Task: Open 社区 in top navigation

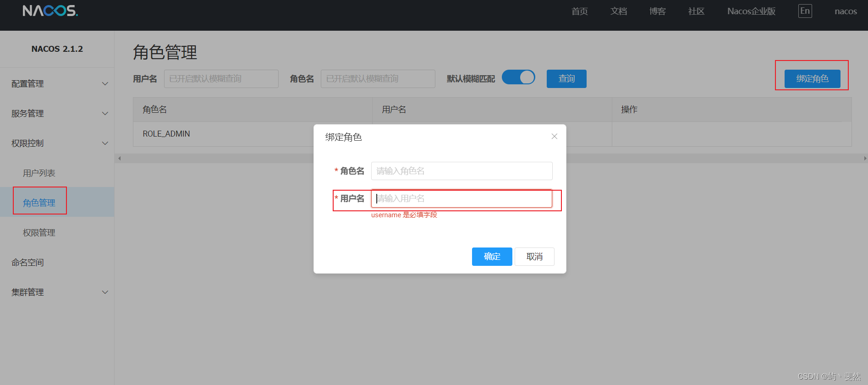Action: point(696,11)
